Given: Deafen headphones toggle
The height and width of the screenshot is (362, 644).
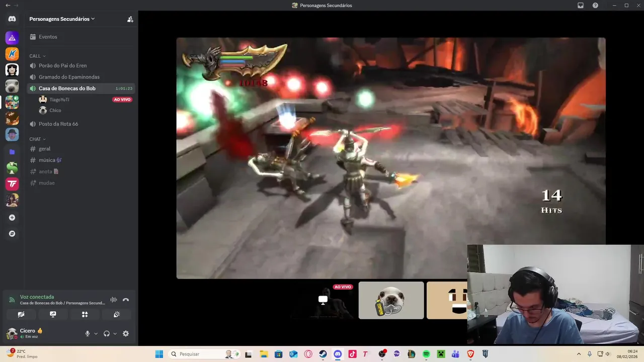Looking at the screenshot, I should point(107,333).
